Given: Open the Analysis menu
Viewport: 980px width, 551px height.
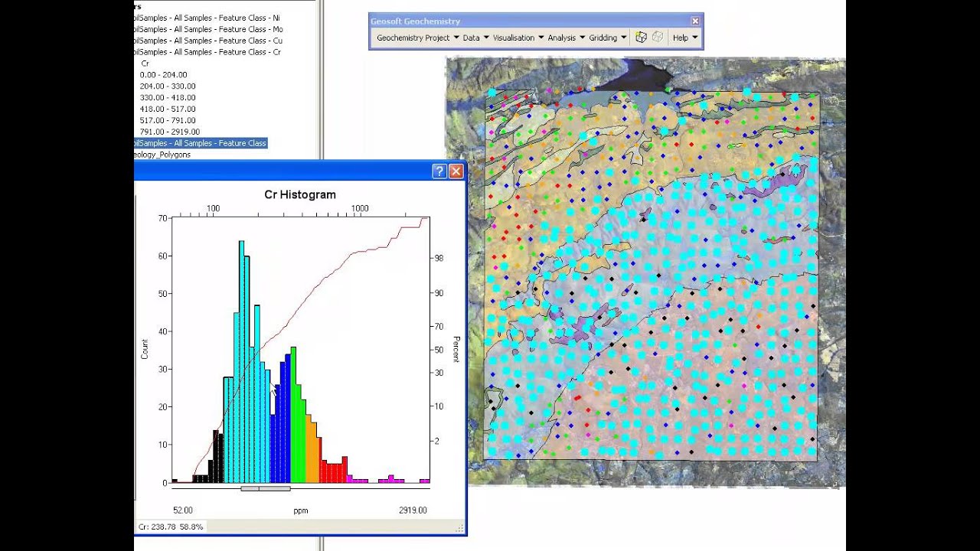Looking at the screenshot, I should [566, 37].
